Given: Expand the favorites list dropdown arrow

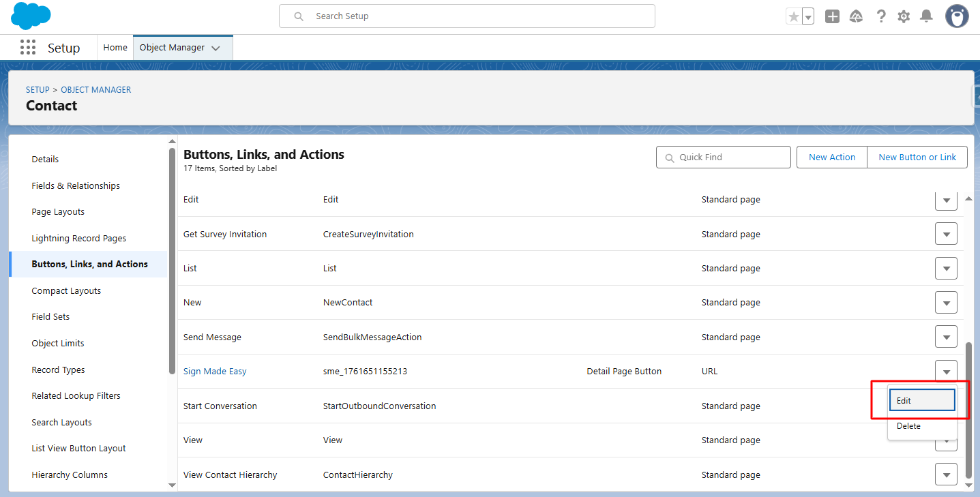Looking at the screenshot, I should point(808,17).
